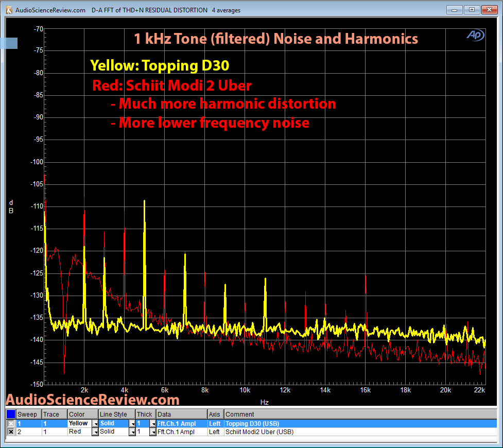503x448 pixels.
Task: Click the Color column header
Action: click(83, 415)
